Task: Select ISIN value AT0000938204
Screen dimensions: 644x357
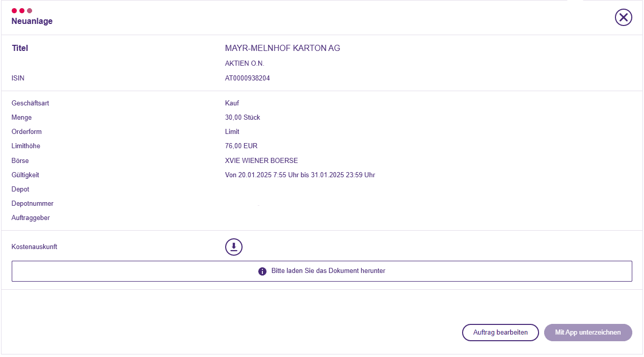Action: 248,78
